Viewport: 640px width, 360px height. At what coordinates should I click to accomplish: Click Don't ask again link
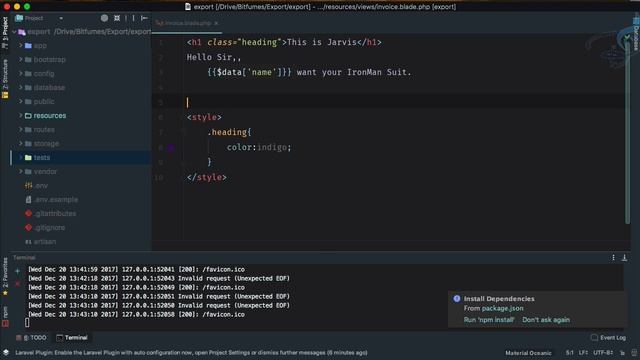(546, 320)
